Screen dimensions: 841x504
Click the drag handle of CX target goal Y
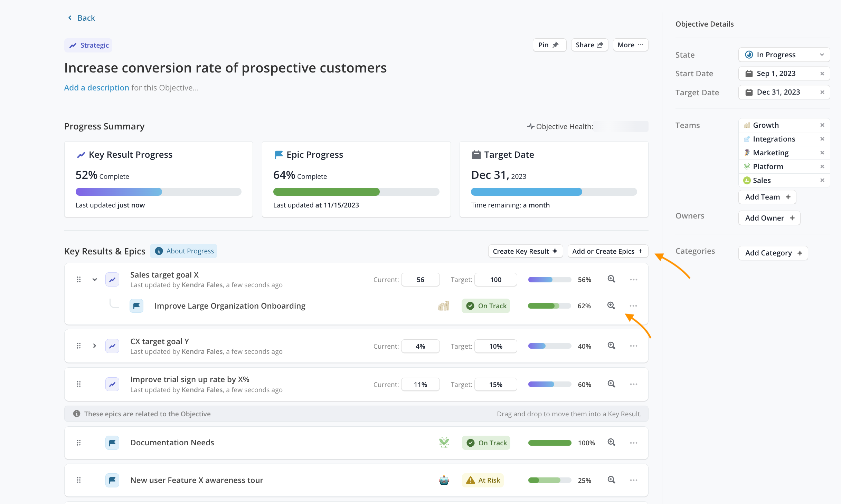click(x=79, y=346)
